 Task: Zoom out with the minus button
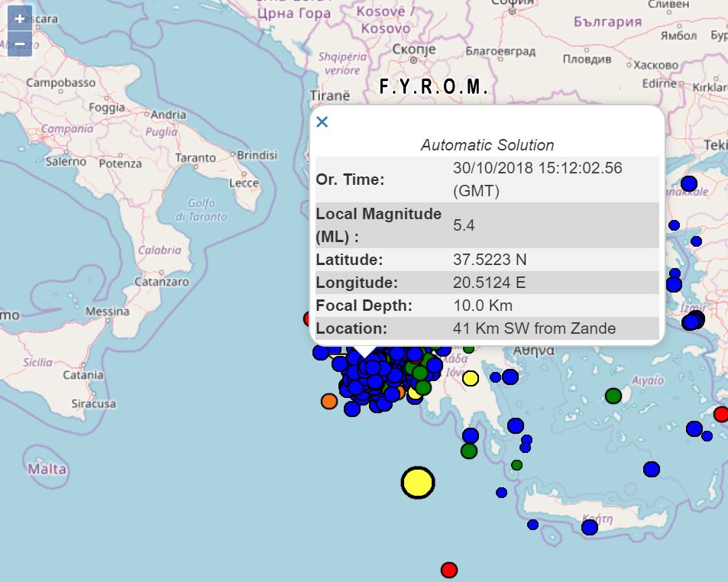coord(20,44)
